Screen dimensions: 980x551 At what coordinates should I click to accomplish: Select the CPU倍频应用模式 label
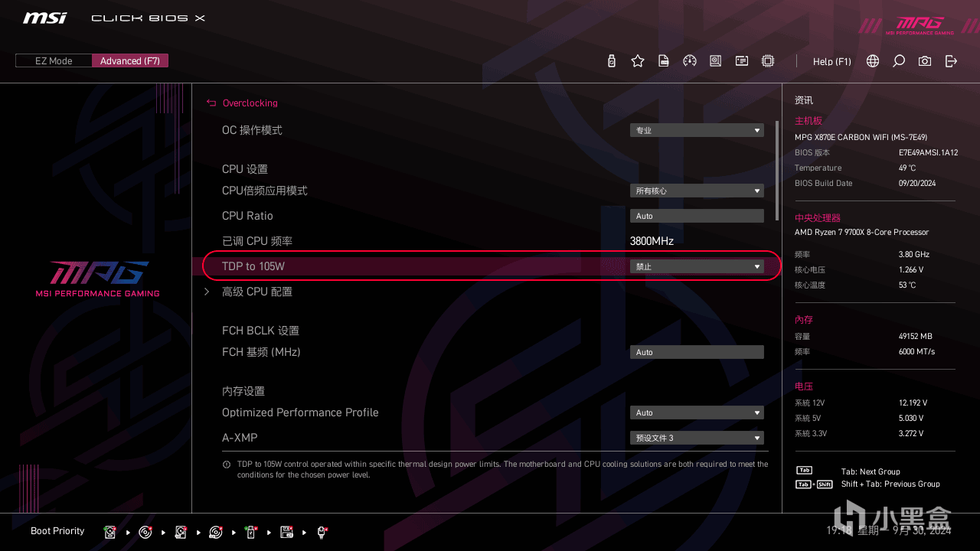265,191
